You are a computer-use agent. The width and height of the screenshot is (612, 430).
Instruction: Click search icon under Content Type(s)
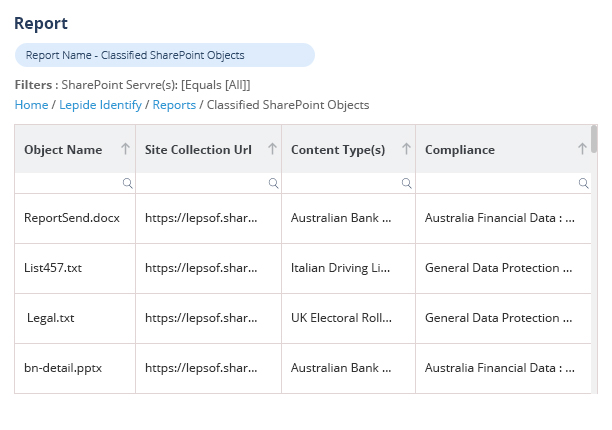point(407,183)
